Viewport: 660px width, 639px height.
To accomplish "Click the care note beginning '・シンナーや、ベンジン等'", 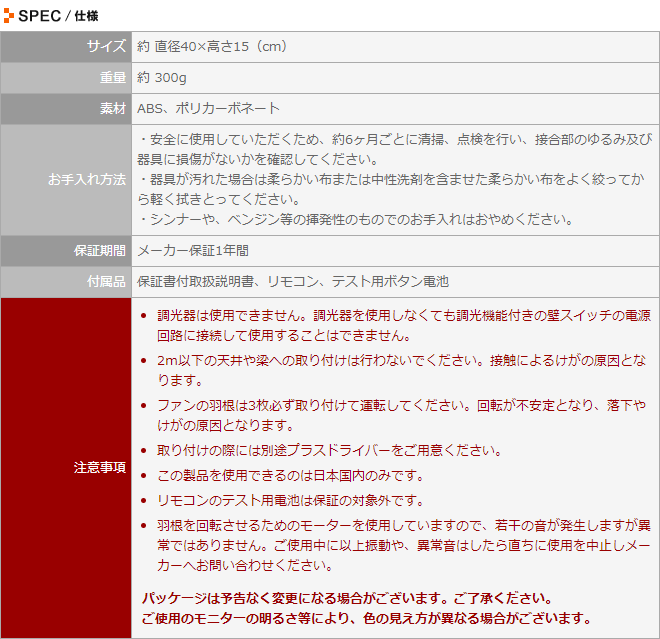I will (x=356, y=219).
